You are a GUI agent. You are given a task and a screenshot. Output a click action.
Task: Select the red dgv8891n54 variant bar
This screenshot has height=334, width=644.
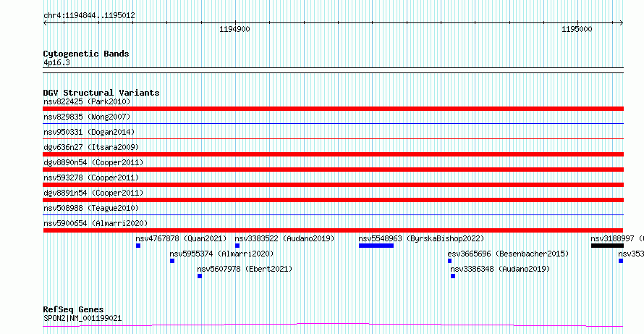333,200
